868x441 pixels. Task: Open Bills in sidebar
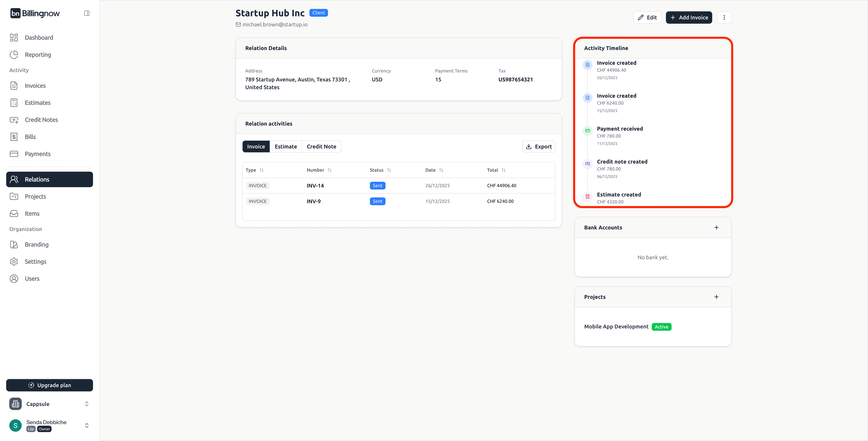coord(30,137)
